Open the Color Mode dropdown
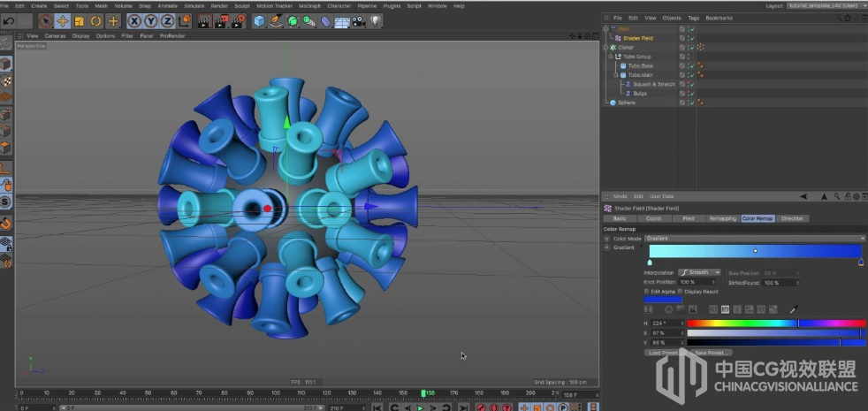This screenshot has height=411, width=868. (755, 238)
